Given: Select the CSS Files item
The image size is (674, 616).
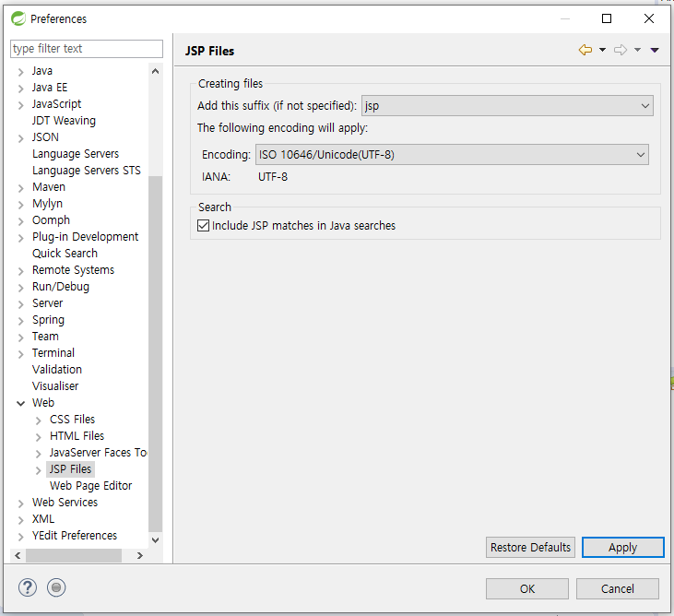Looking at the screenshot, I should pos(72,420).
